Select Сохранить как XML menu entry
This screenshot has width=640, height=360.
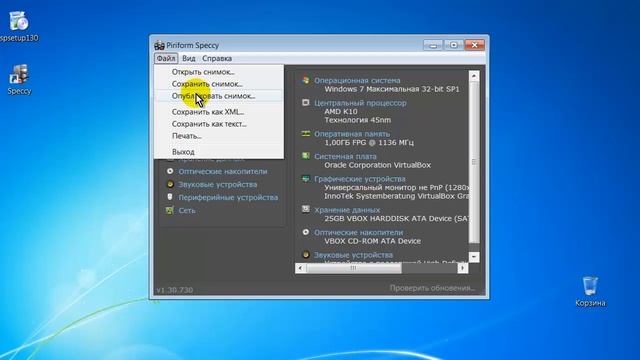tap(219, 112)
